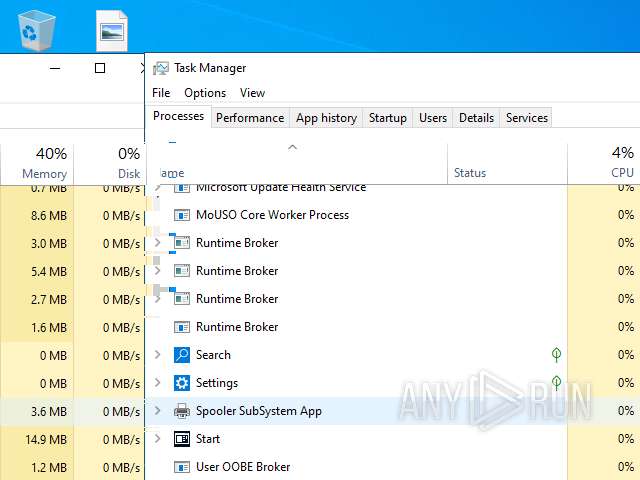Screen dimensions: 640x480
Task: Click the 14.9 MB memory value
Action: (x=46, y=440)
